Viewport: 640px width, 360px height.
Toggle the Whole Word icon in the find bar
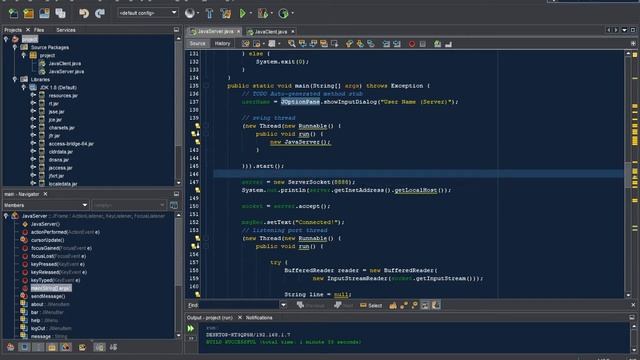(x=404, y=305)
